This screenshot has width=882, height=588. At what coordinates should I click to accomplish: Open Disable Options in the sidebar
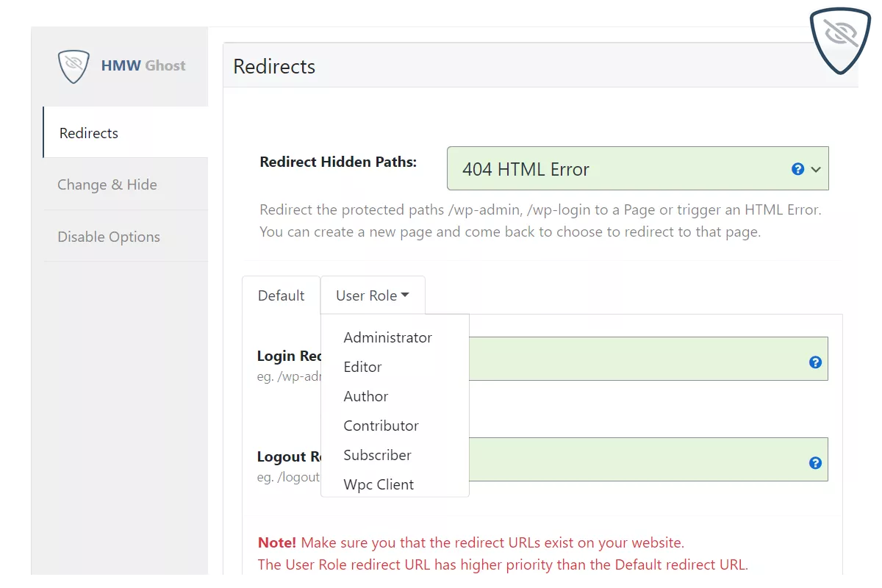tap(109, 237)
